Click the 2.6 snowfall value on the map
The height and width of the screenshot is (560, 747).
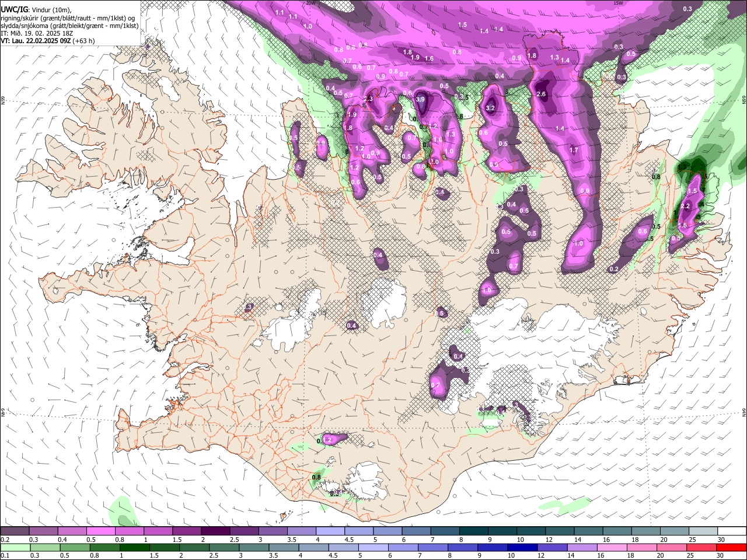pyautogui.click(x=541, y=94)
